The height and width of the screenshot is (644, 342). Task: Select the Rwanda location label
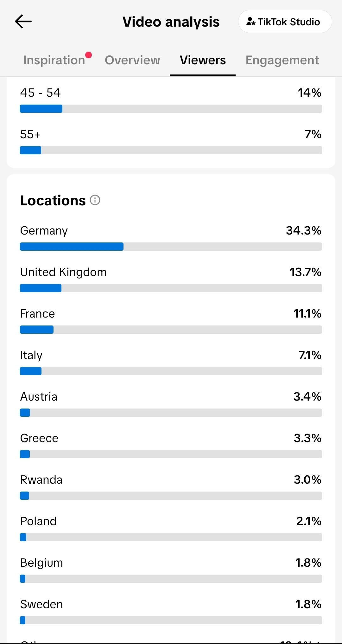coord(41,480)
